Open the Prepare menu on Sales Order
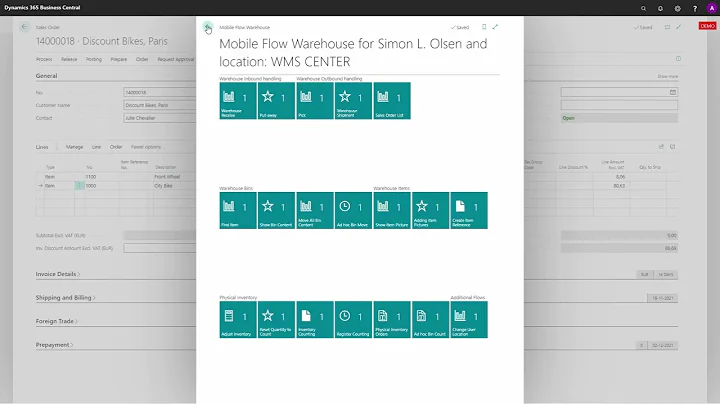This screenshot has width=720, height=404. (x=118, y=59)
